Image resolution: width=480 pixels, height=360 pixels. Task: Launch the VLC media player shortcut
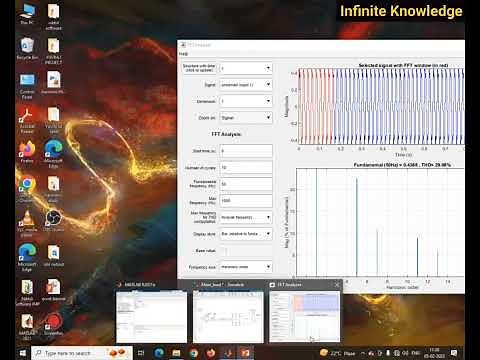pyautogui.click(x=27, y=223)
